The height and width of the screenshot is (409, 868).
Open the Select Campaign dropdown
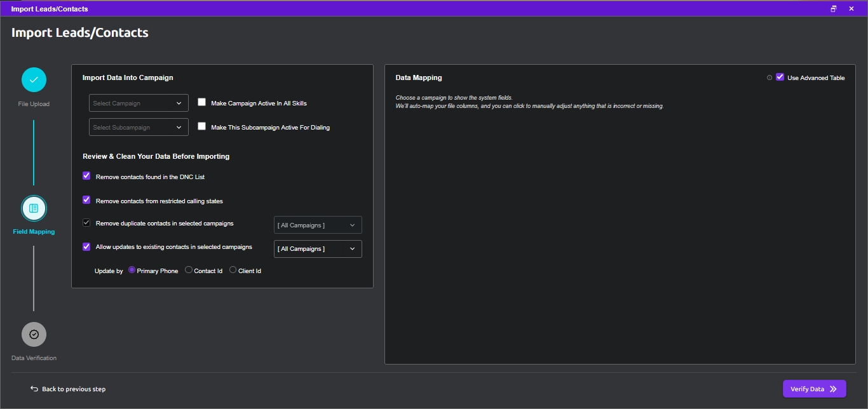(x=139, y=103)
